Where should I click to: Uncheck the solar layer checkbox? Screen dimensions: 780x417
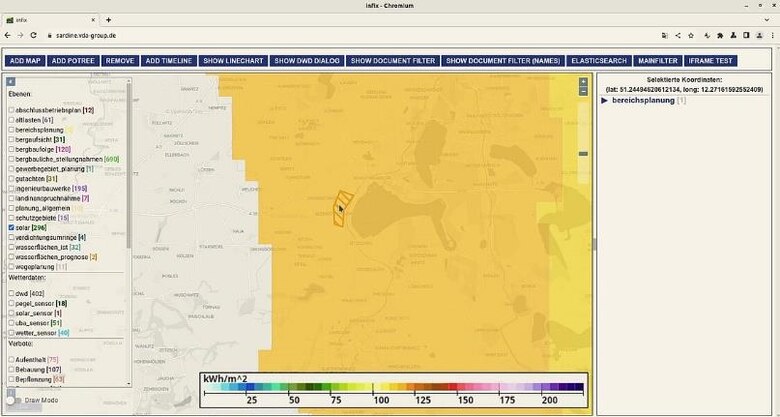click(11, 227)
